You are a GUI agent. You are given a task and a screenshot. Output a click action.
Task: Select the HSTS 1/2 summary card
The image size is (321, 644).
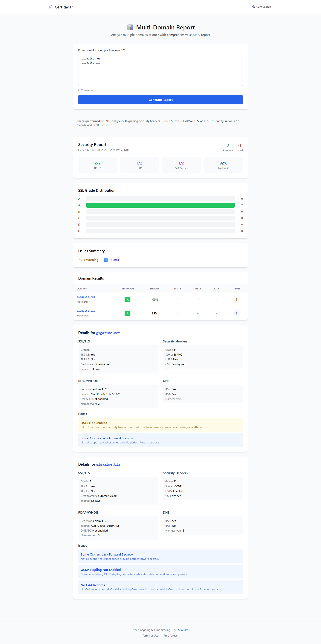coord(140,165)
